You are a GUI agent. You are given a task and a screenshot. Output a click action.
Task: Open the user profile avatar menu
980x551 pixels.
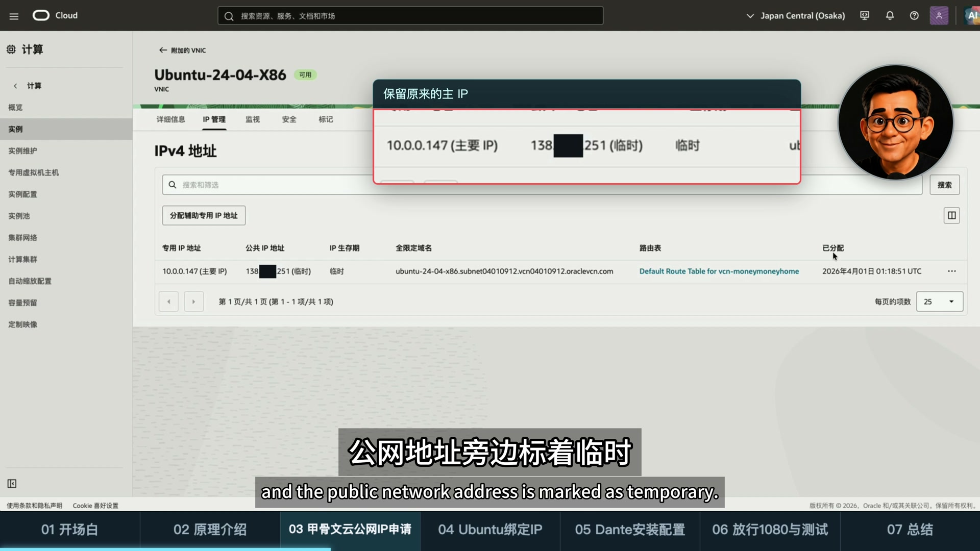point(939,16)
